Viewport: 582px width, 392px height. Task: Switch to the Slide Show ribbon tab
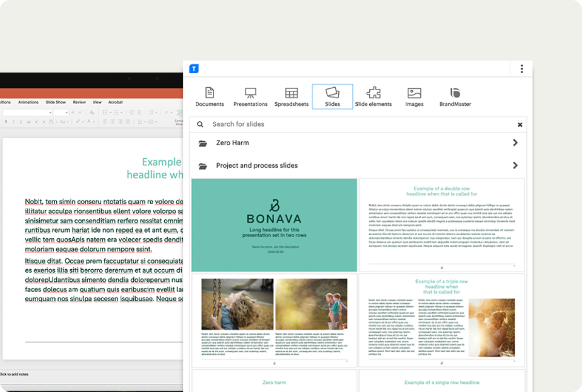click(55, 102)
